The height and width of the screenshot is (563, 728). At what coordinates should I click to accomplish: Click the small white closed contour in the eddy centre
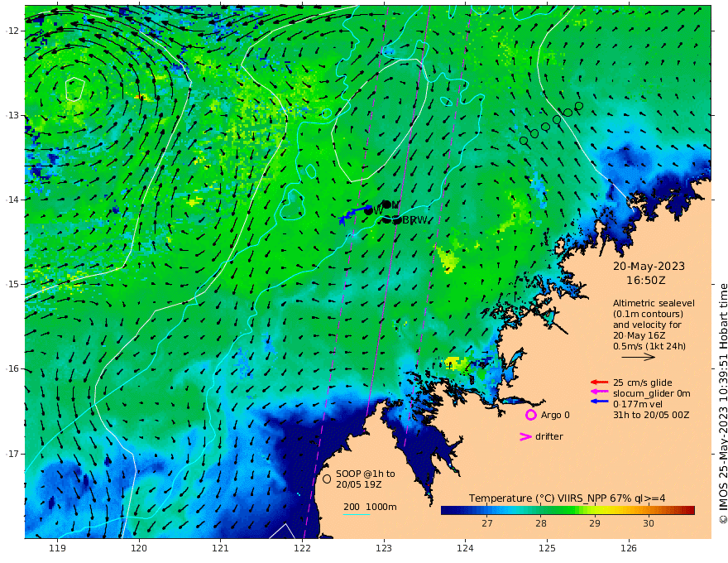(x=74, y=89)
